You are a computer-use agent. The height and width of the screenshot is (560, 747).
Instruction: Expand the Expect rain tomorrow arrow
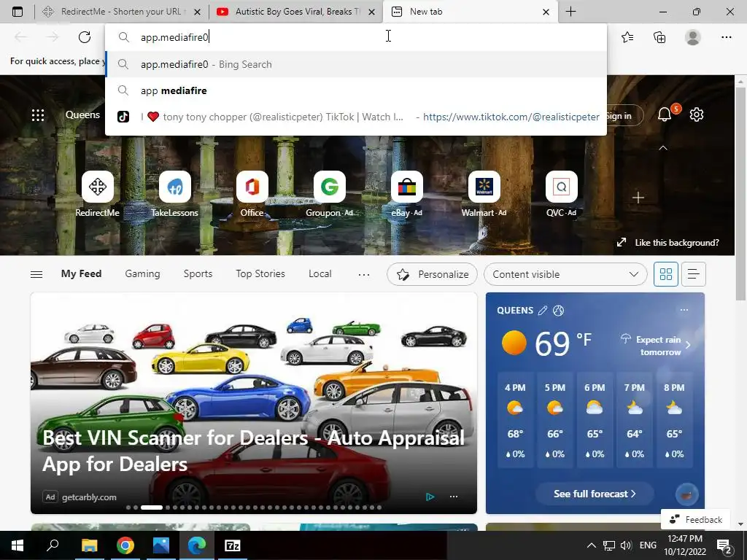[688, 345]
